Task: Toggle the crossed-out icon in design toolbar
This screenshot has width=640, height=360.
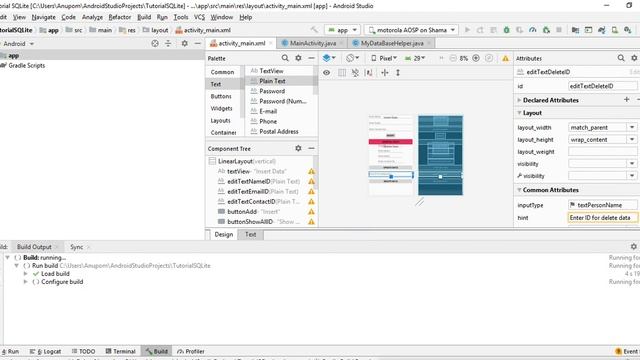Action: pyautogui.click(x=355, y=73)
